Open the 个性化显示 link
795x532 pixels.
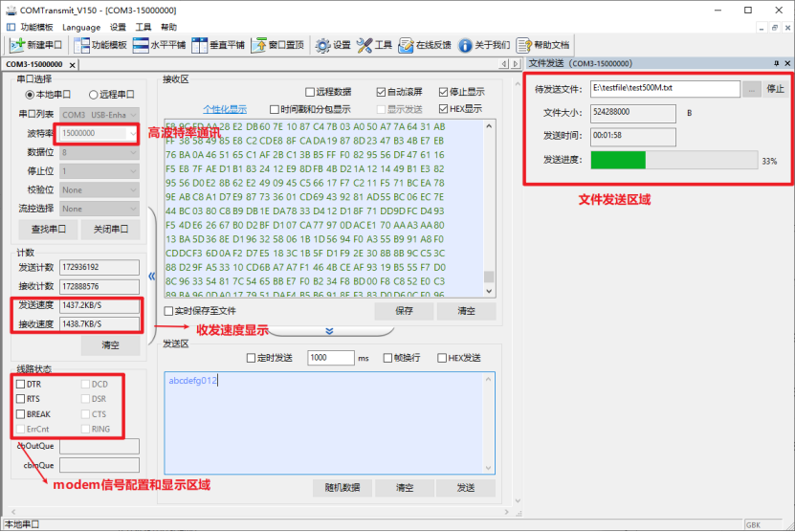[225, 109]
